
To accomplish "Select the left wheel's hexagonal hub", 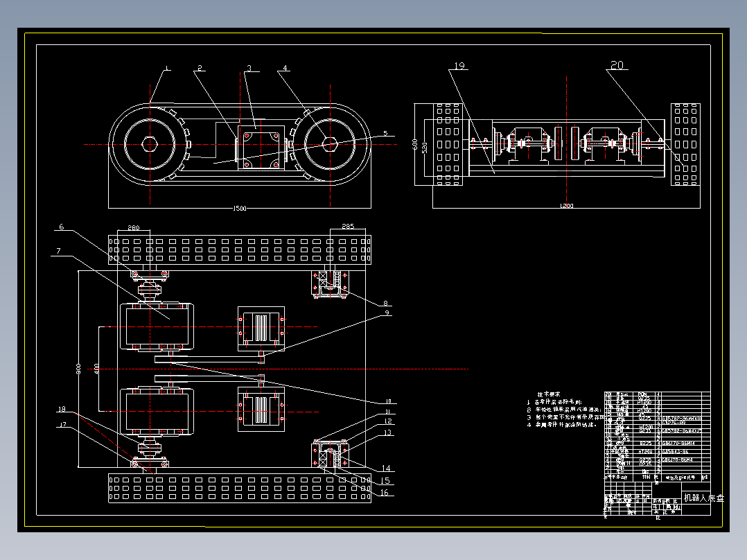I will click(x=150, y=144).
